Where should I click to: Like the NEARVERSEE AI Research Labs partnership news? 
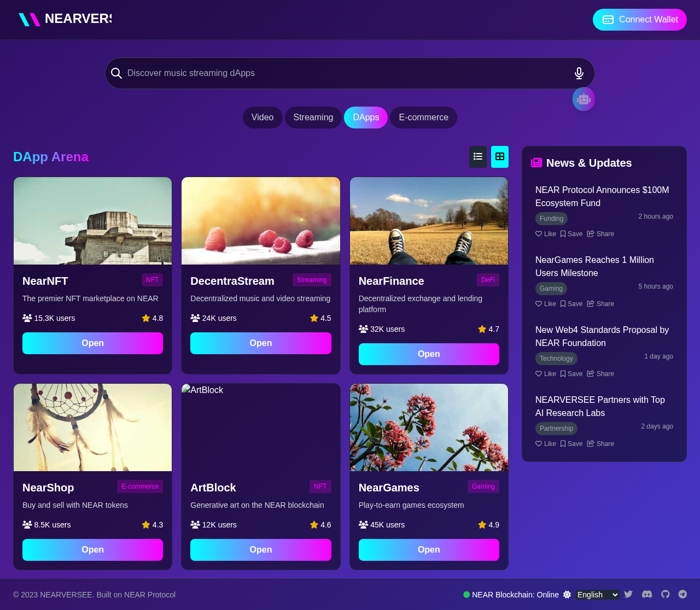tap(545, 443)
